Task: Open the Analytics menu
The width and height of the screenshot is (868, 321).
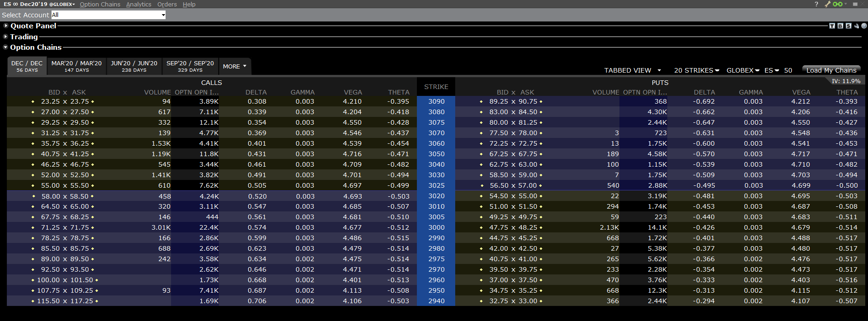Action: 139,4
